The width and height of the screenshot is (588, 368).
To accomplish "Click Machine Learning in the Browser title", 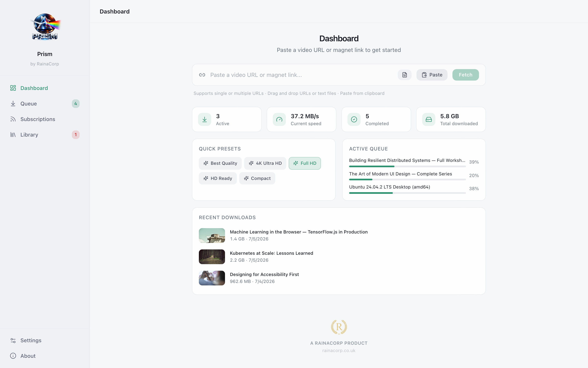I will point(299,232).
